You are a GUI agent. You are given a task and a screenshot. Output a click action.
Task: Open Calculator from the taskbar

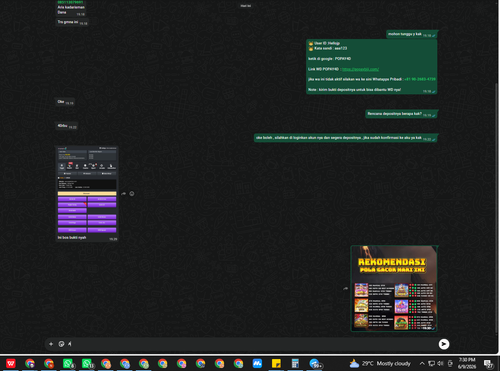[295, 363]
